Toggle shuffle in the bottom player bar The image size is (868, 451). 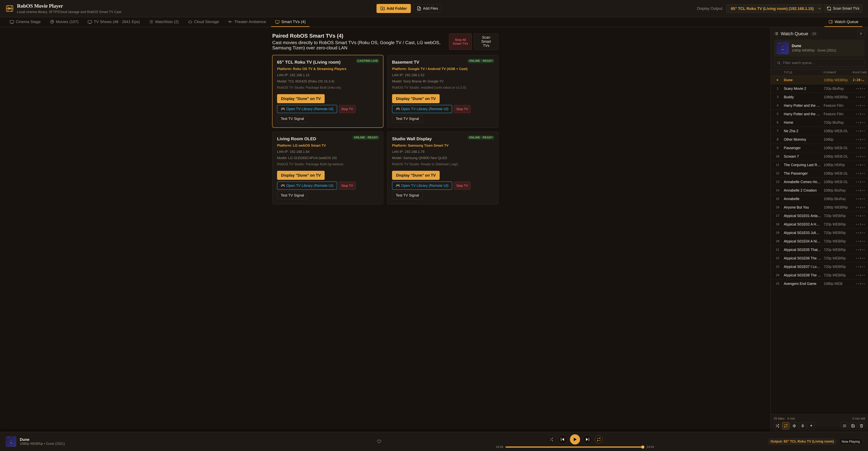tap(551, 439)
